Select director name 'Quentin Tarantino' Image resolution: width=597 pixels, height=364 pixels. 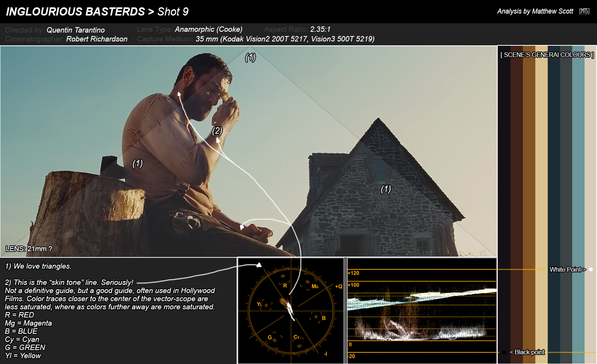(x=76, y=30)
